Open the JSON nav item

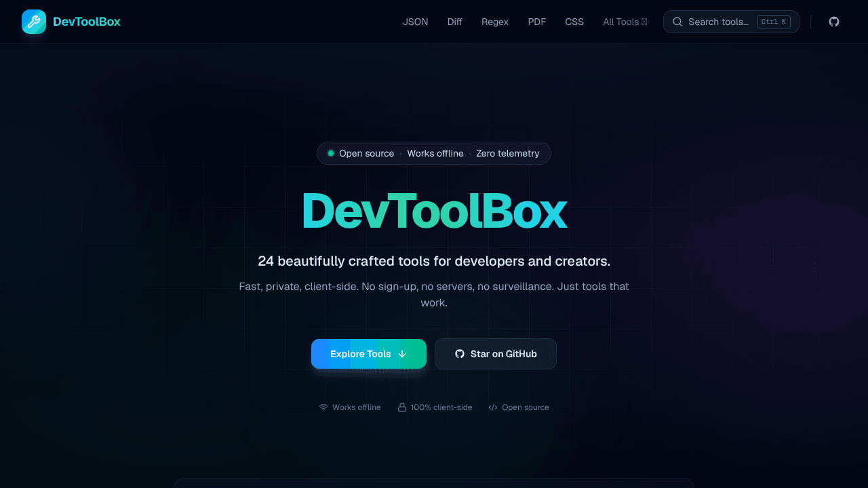[x=416, y=22]
